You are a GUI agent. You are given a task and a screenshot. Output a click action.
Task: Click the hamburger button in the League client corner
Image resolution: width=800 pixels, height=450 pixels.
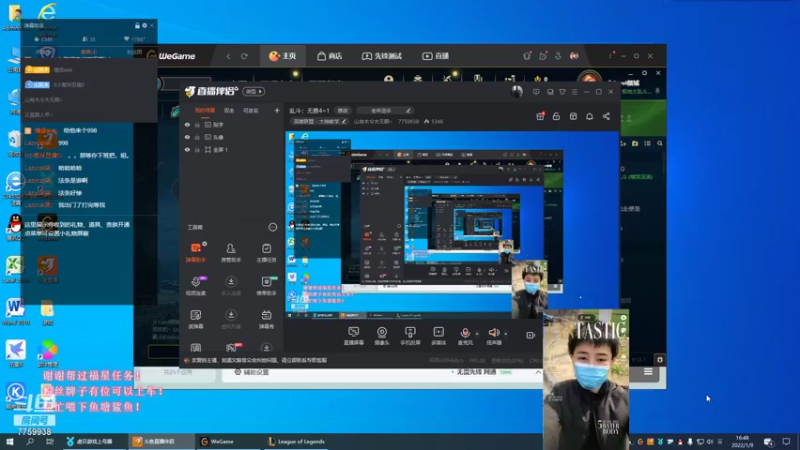coord(648,372)
